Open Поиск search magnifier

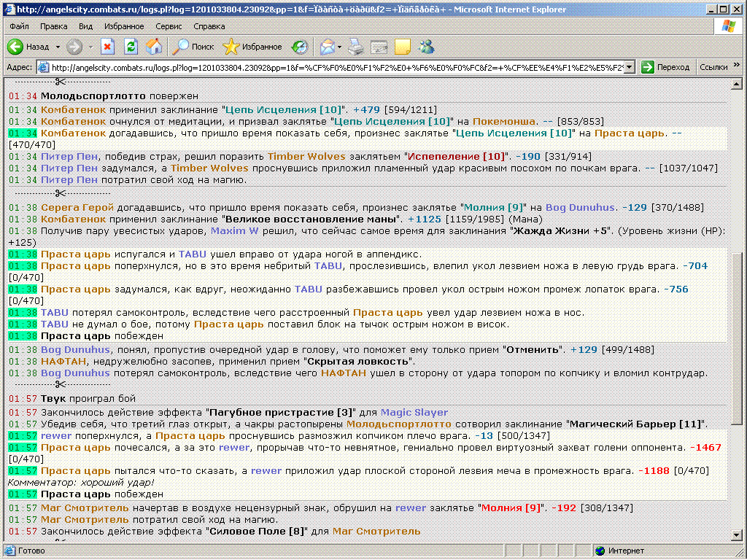click(x=193, y=47)
